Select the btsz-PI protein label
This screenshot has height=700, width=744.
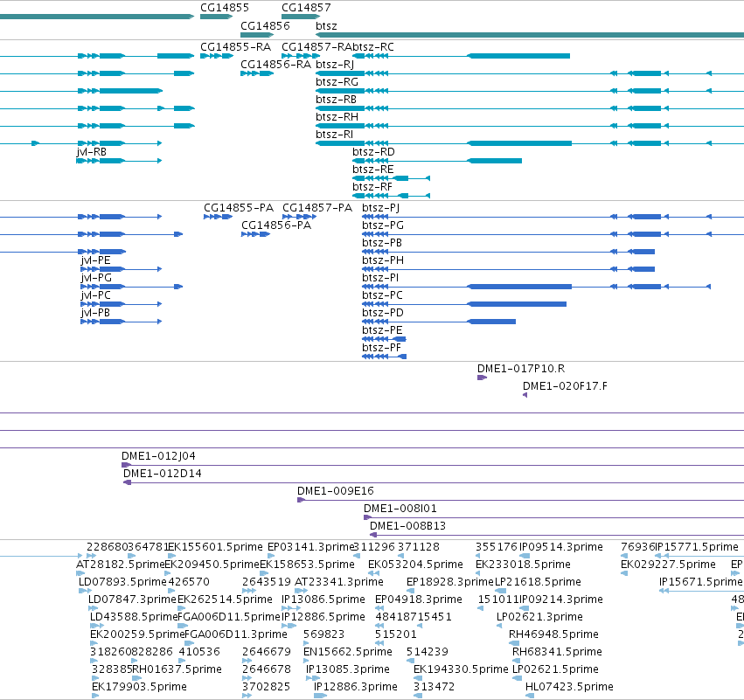pyautogui.click(x=380, y=278)
